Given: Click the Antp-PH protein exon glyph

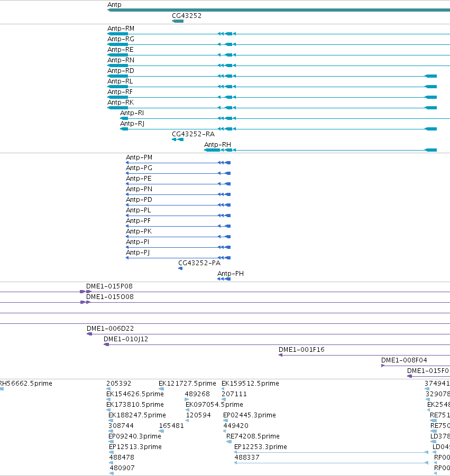Looking at the screenshot, I should [224, 279].
